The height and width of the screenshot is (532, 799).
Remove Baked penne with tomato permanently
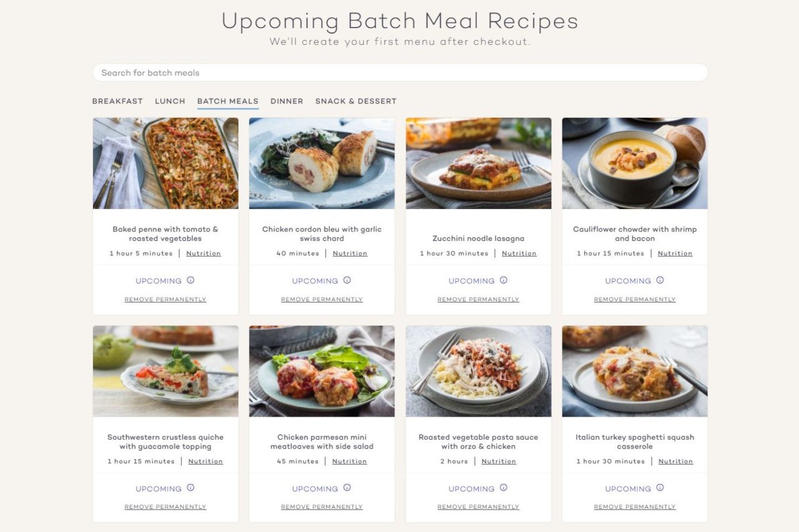click(x=165, y=299)
